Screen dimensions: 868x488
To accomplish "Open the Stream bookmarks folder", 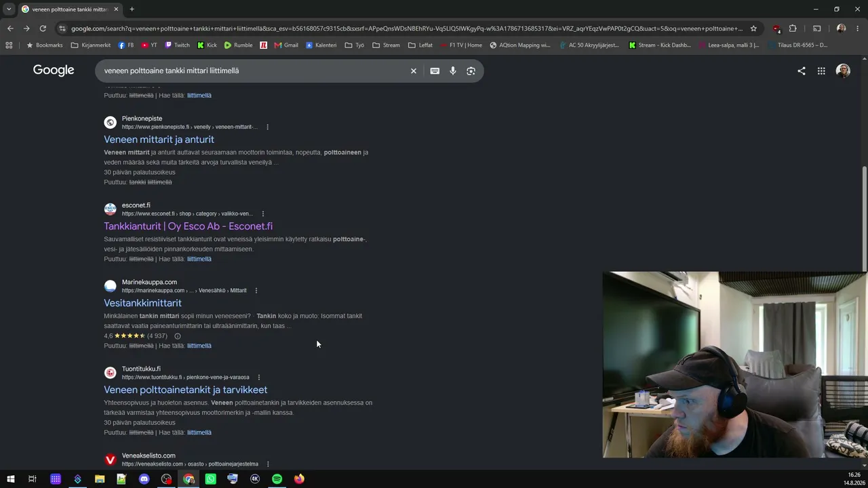I will coord(385,45).
